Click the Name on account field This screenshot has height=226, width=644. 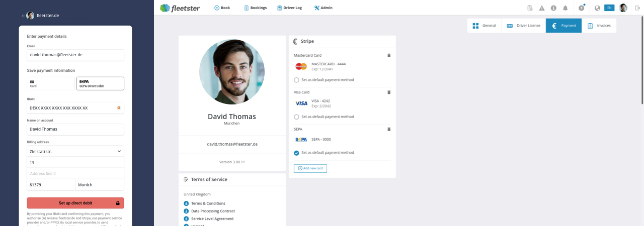point(75,129)
